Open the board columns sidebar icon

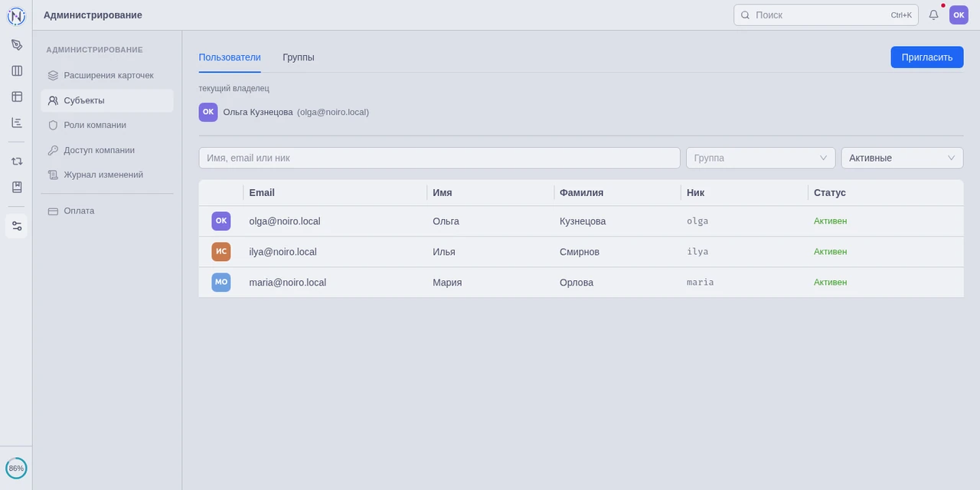[16, 70]
